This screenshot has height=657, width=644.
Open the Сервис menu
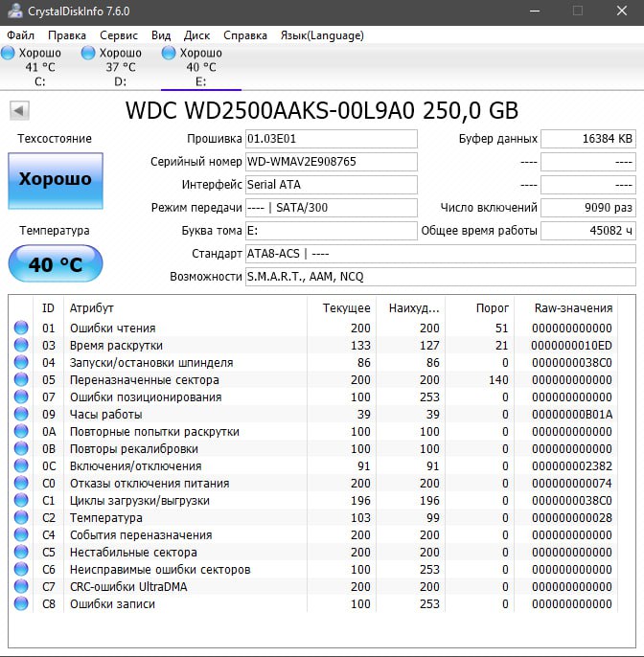coord(119,35)
